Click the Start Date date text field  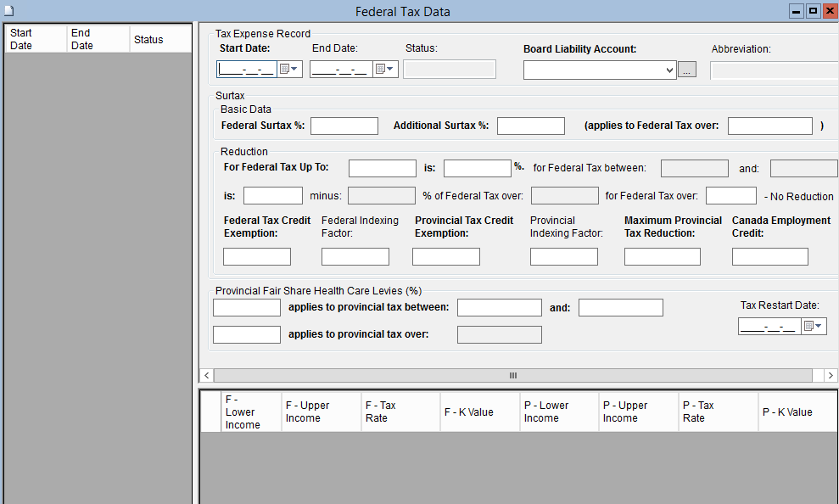pos(247,70)
